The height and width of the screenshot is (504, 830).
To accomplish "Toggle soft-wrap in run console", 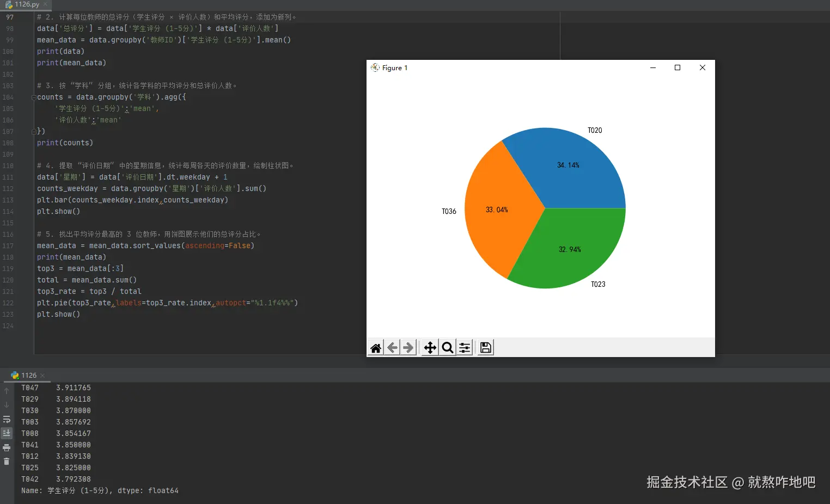I will (x=7, y=419).
